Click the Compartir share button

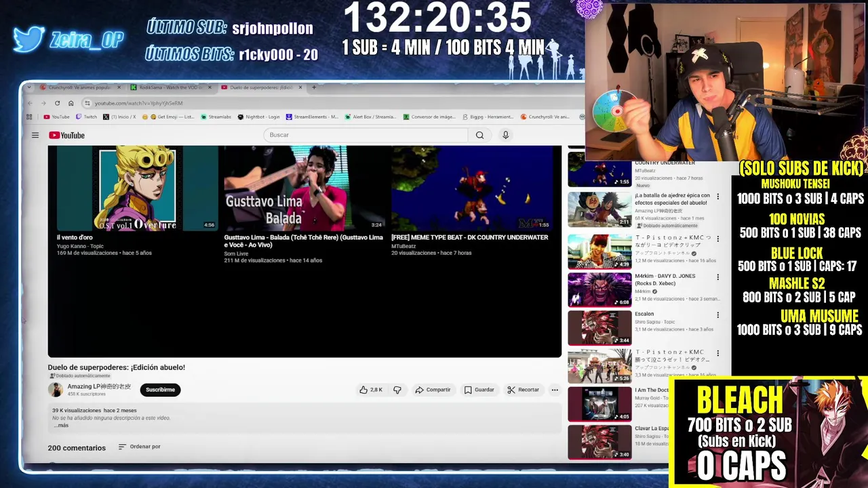(433, 390)
